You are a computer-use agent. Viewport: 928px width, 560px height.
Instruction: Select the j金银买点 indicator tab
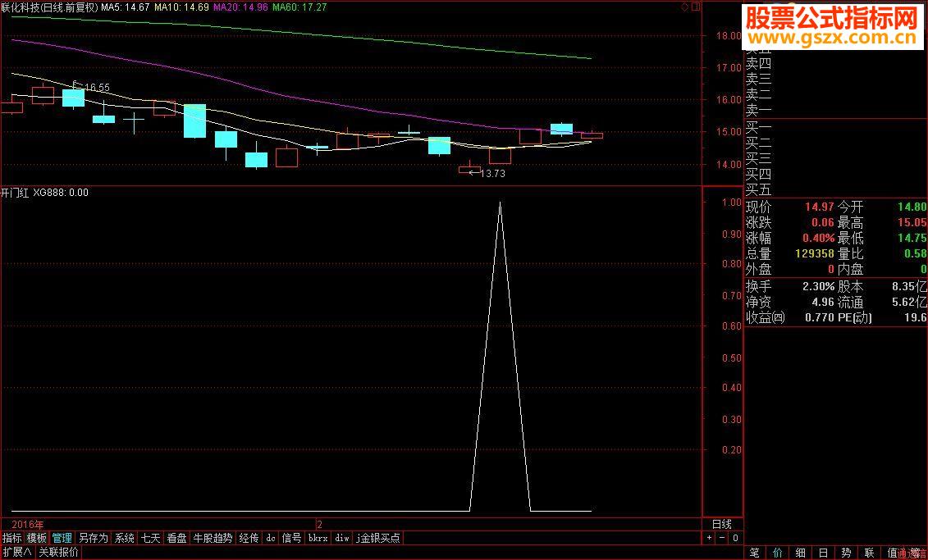pos(378,538)
